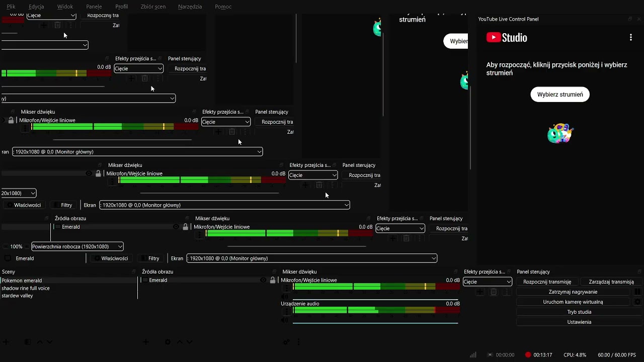The height and width of the screenshot is (362, 644).
Task: Mute Mikrofon/Wejście liniowe with its speaker icon
Action: pyautogui.click(x=285, y=297)
